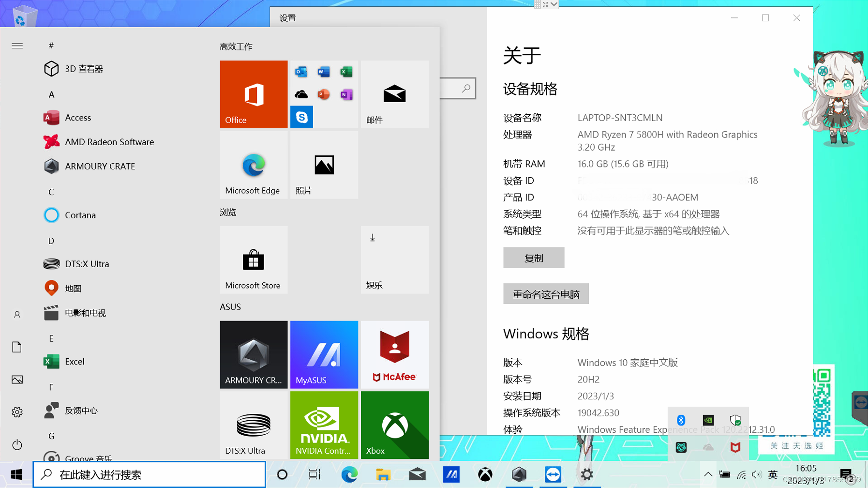Jump via the letter C header
868x488 pixels.
pos(51,192)
